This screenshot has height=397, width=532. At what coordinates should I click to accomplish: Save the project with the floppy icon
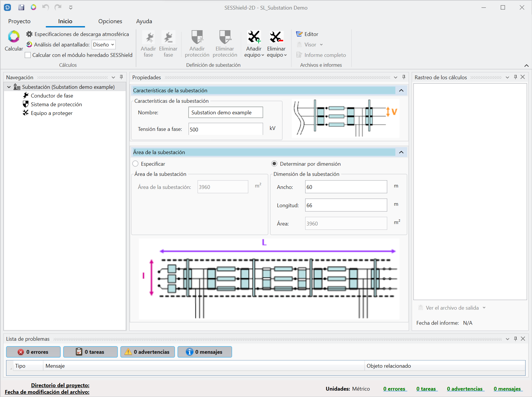click(21, 8)
